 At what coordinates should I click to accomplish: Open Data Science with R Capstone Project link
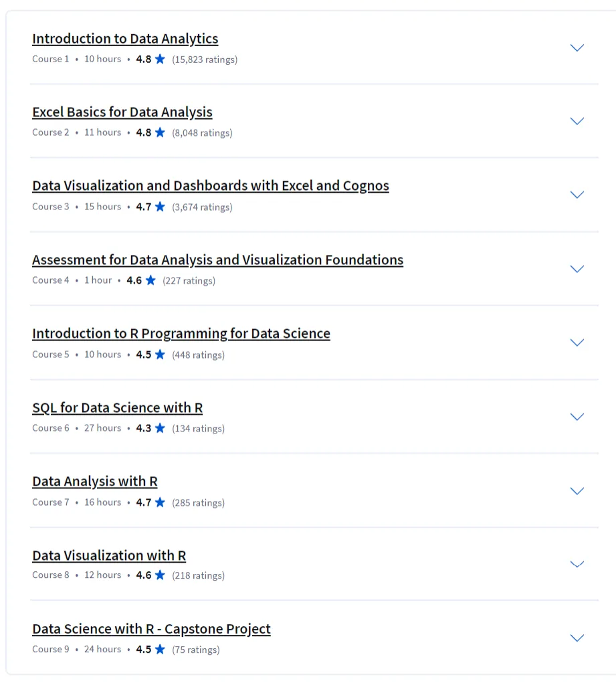pyautogui.click(x=151, y=629)
